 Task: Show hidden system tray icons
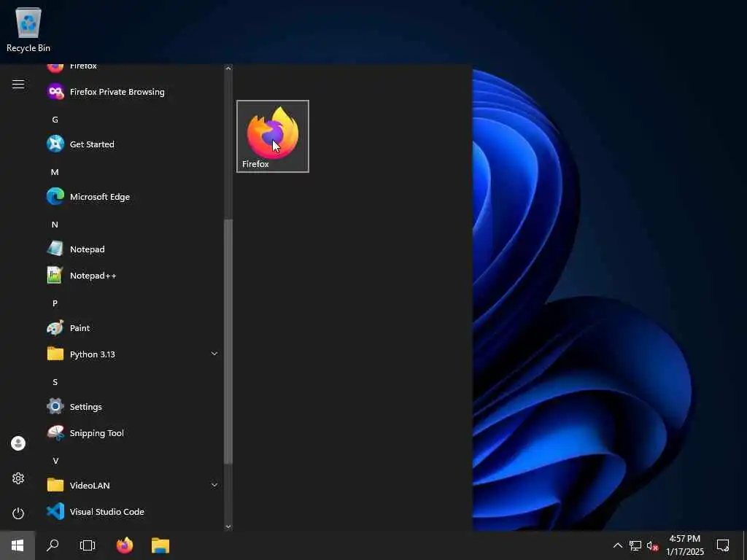pyautogui.click(x=617, y=545)
